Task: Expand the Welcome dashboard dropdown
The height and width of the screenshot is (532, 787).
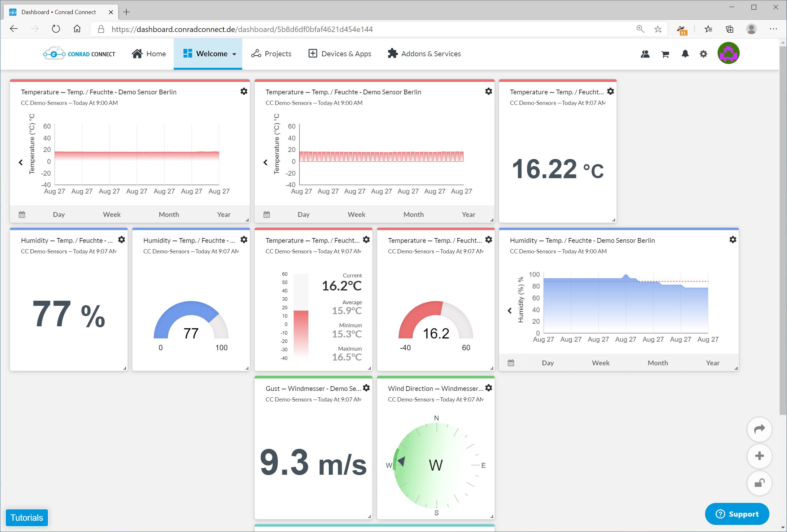Action: (234, 54)
